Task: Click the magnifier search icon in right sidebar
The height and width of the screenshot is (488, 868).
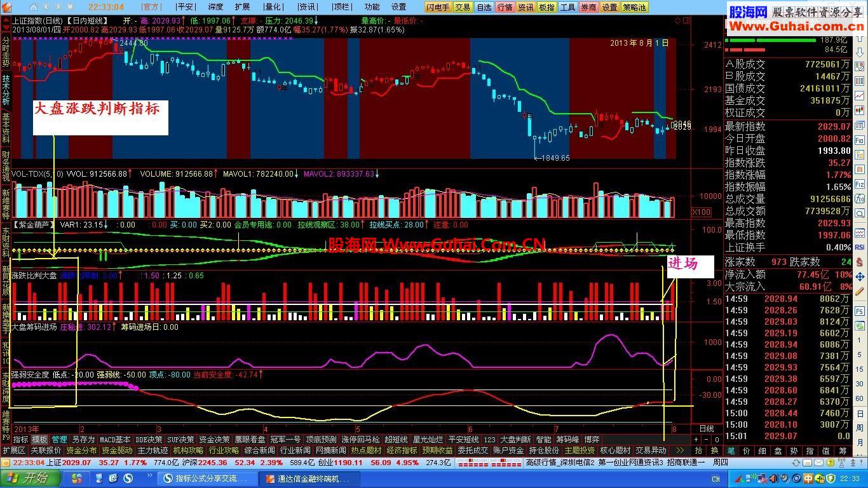Action: pos(860,213)
